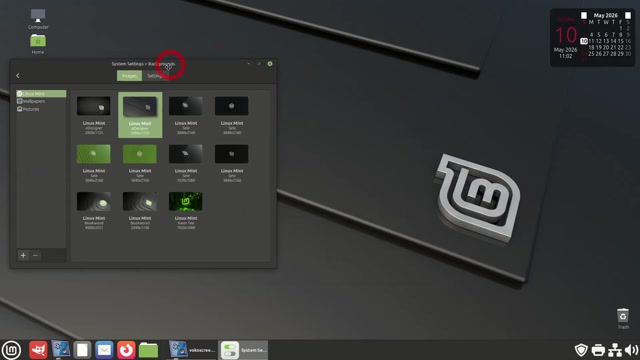
Task: Open the Home folder desktop icon
Action: click(38, 44)
